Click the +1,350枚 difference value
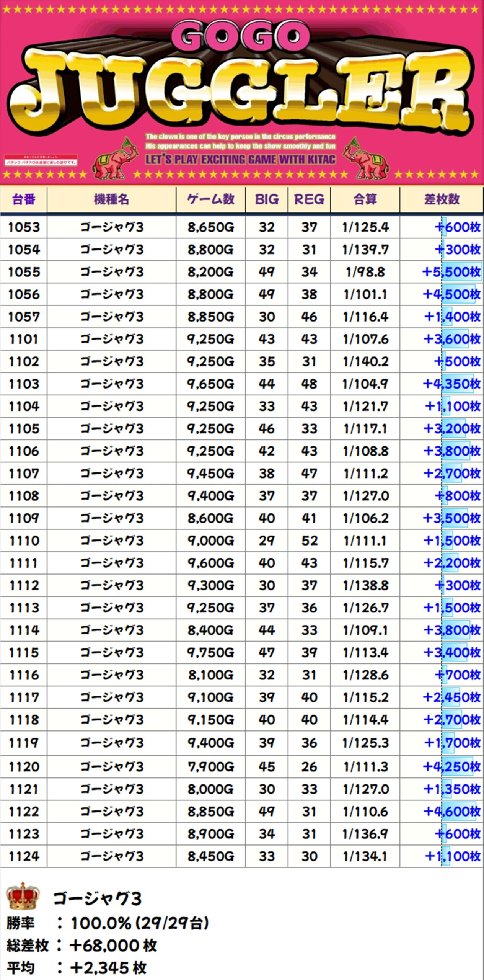 point(452,789)
